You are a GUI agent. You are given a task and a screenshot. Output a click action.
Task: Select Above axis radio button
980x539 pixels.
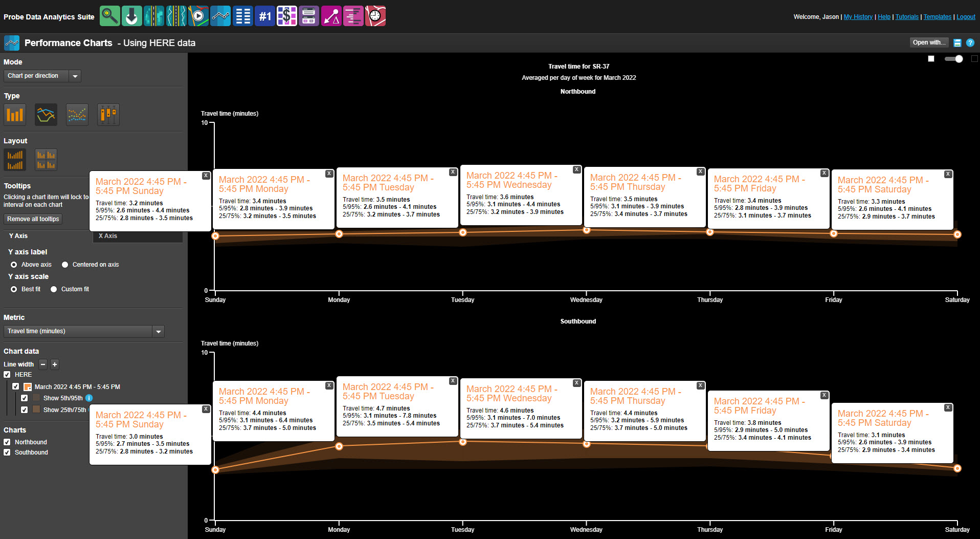pyautogui.click(x=14, y=265)
